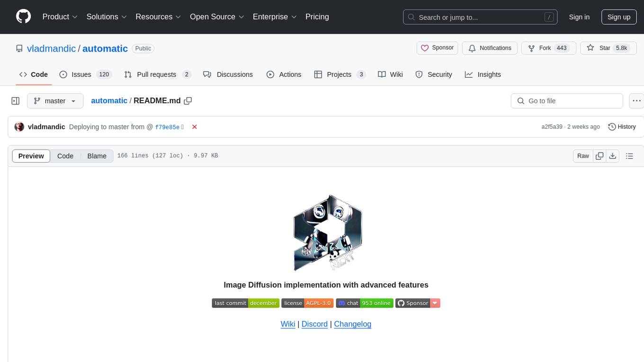Open vladmandic's avatar in commit bar

[x=19, y=127]
